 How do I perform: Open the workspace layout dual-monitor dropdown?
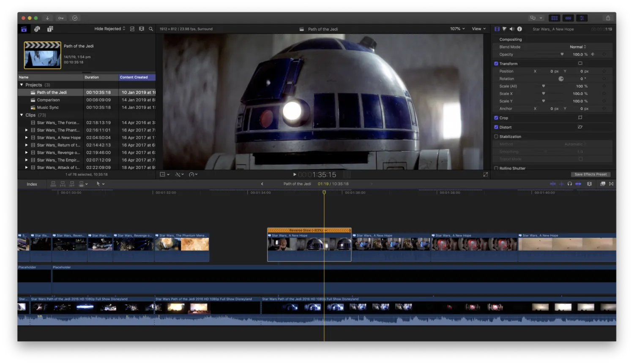[x=536, y=18]
